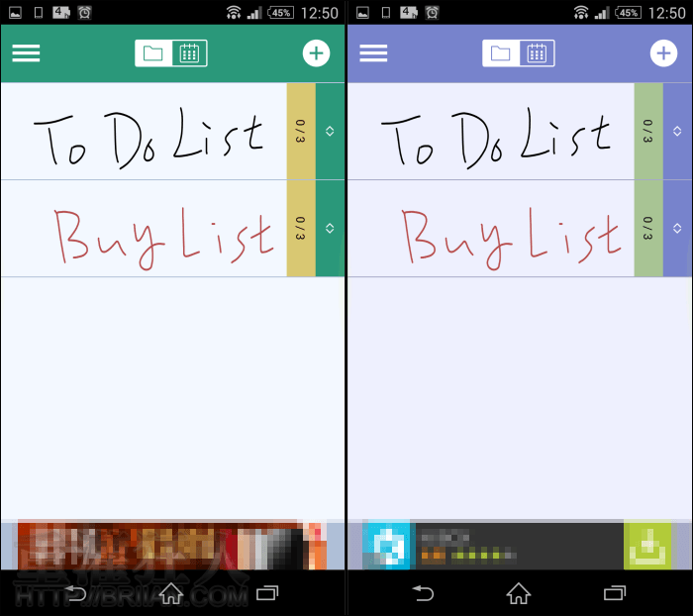Image resolution: width=693 pixels, height=616 pixels.
Task: Tap yellow 0/3 counter for To Do List
Action: 300,132
